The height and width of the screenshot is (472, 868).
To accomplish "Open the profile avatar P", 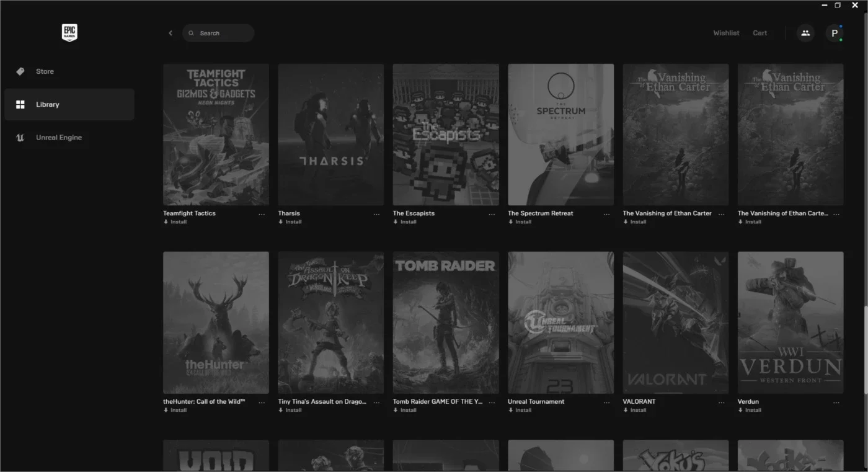I will [834, 33].
